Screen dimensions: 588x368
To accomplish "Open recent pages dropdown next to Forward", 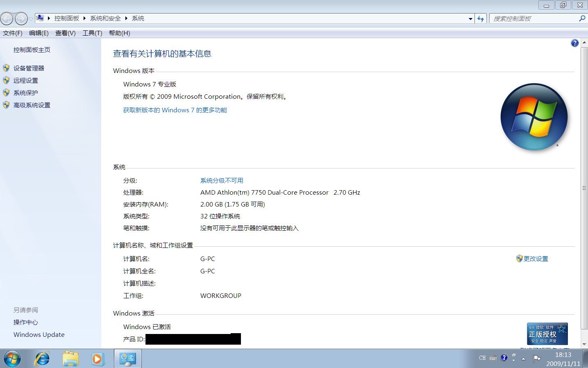I will (x=31, y=19).
